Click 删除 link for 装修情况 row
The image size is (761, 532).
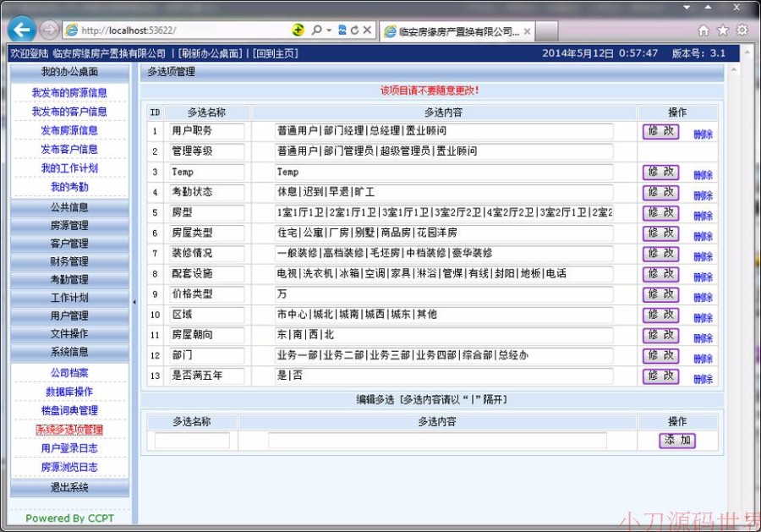coord(703,257)
